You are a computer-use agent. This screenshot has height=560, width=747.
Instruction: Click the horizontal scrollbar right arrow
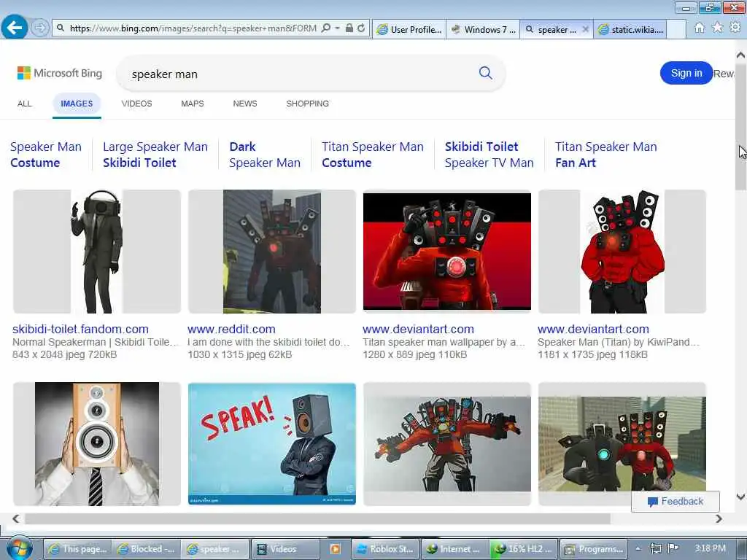719,518
